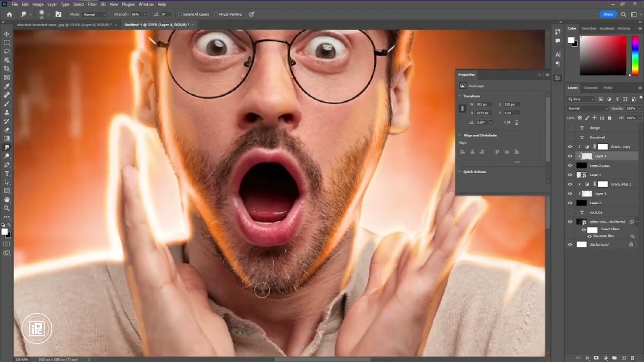This screenshot has width=644, height=362.
Task: Select the Move tool in toolbar
Action: coord(7,34)
